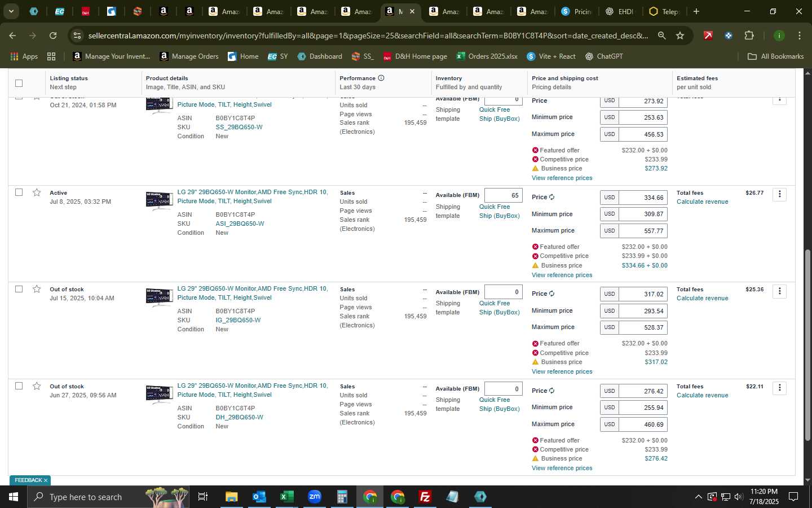Open Calculator from the taskbar
812x508 pixels.
pos(342,497)
